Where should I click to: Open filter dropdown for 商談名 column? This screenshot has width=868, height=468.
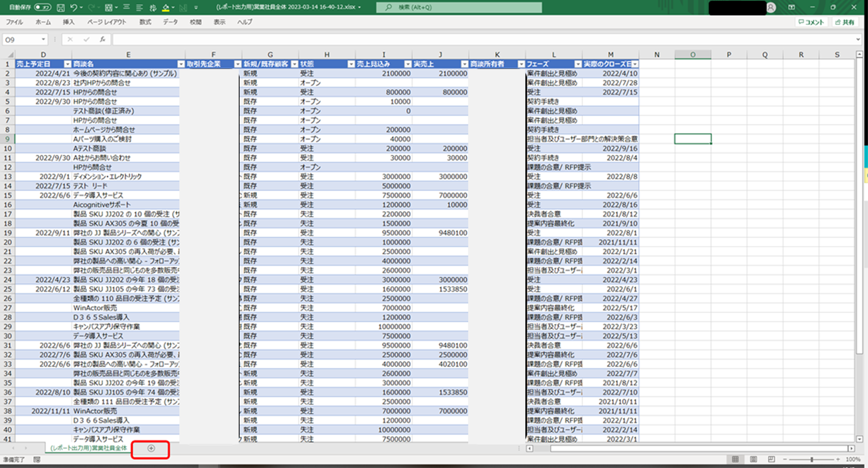click(x=181, y=64)
